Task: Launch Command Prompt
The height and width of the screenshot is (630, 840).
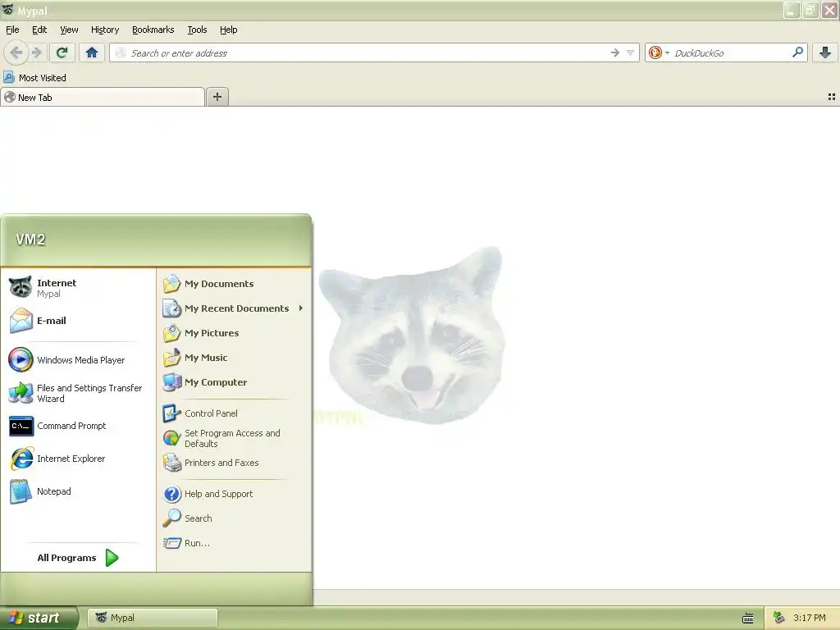Action: pyautogui.click(x=78, y=426)
